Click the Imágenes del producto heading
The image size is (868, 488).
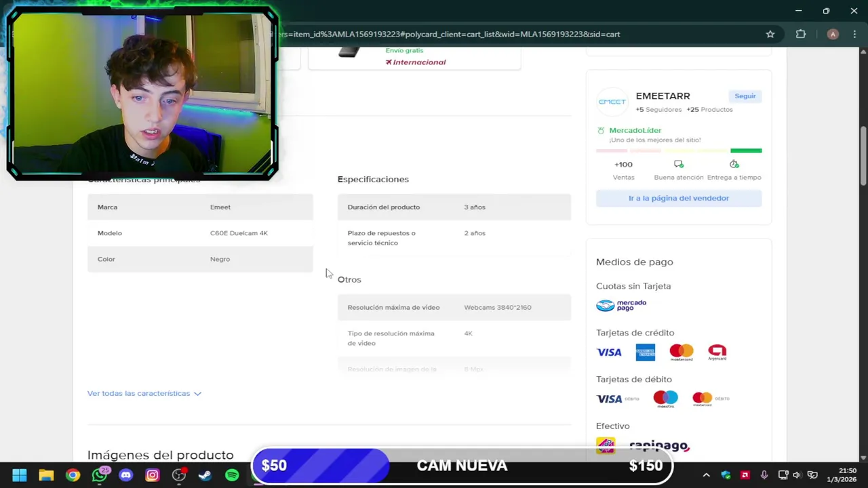(x=160, y=455)
